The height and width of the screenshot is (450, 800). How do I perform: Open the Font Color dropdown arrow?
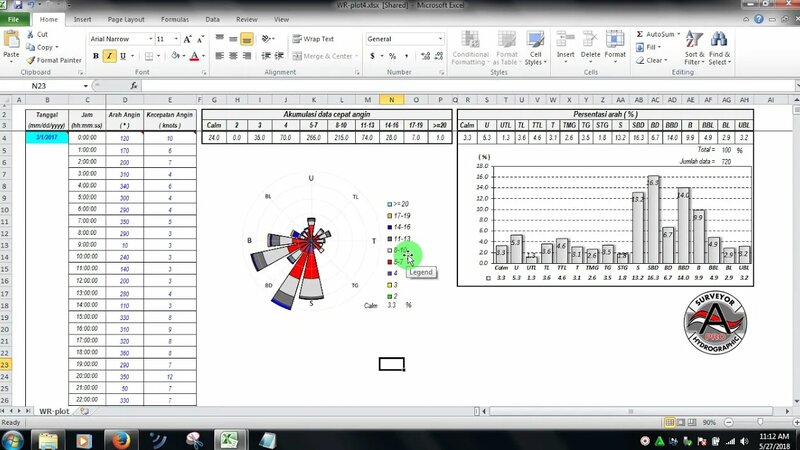point(203,56)
